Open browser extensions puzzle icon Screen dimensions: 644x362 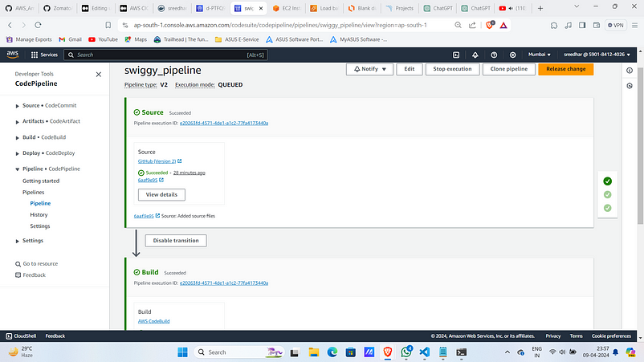click(x=554, y=25)
